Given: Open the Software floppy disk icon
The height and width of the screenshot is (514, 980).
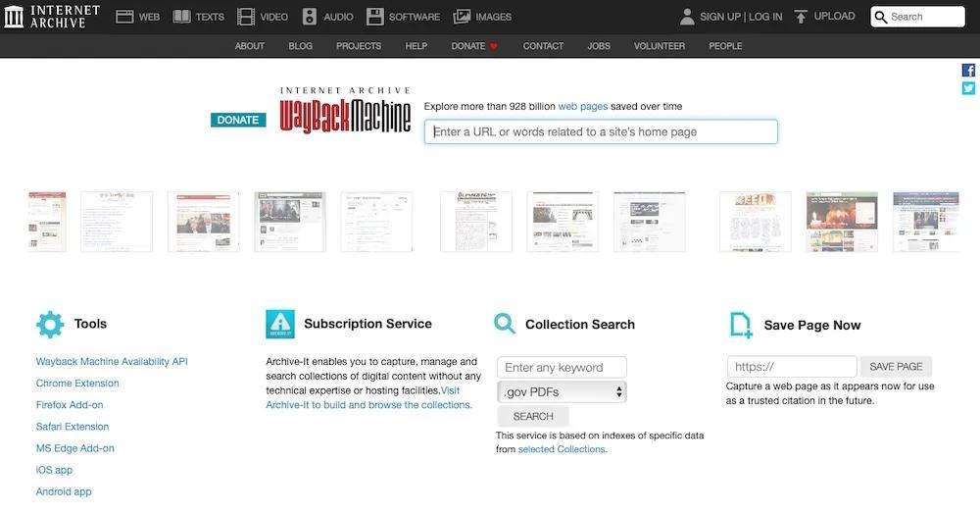Looking at the screenshot, I should click(375, 17).
